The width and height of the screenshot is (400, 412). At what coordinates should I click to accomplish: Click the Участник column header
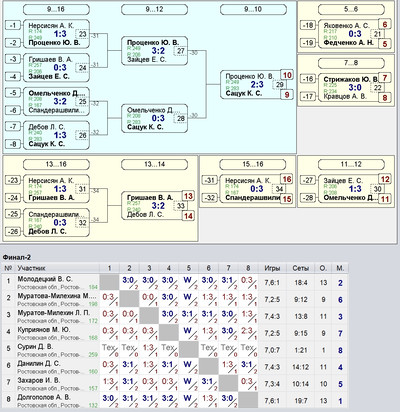[32, 268]
